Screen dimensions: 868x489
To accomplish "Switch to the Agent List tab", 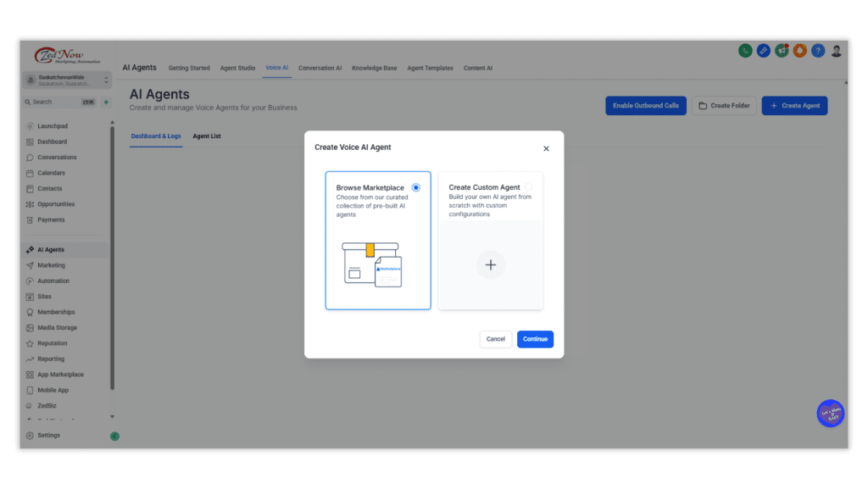I will click(x=207, y=136).
